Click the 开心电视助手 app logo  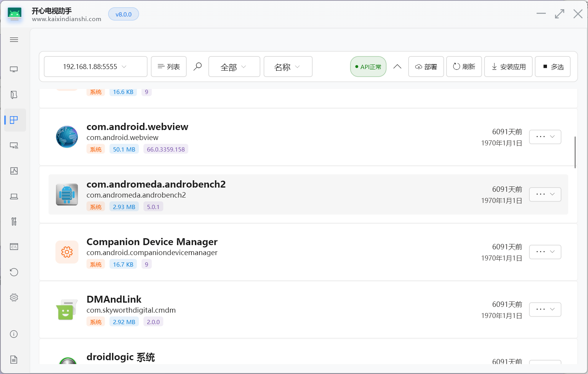pyautogui.click(x=15, y=15)
